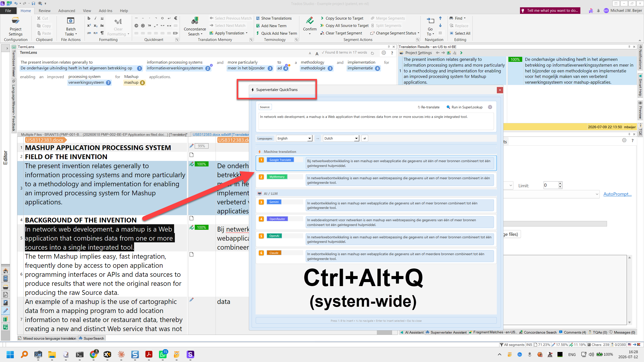
Task: Switch to the SuperSearch tab
Action: [x=92, y=338]
